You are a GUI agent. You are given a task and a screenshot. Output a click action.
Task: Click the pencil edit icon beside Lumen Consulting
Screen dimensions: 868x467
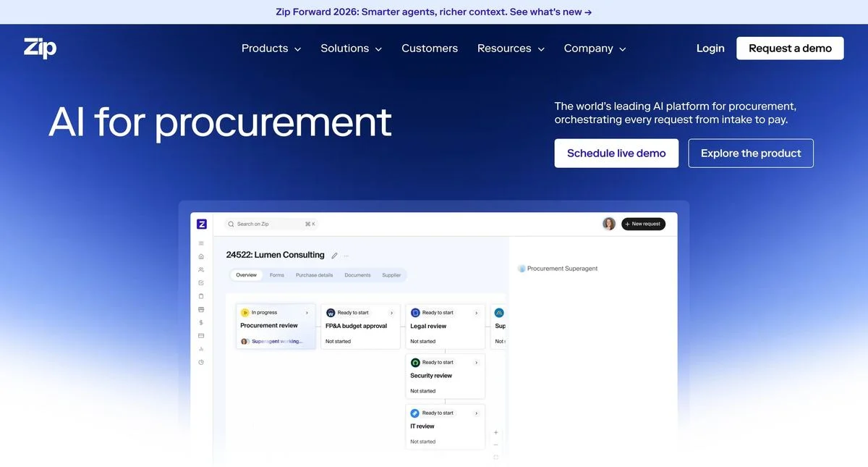(334, 256)
